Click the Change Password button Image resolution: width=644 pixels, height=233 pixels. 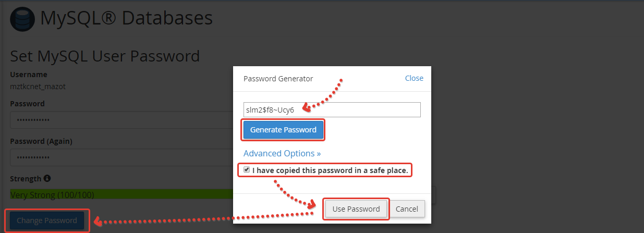click(x=47, y=220)
